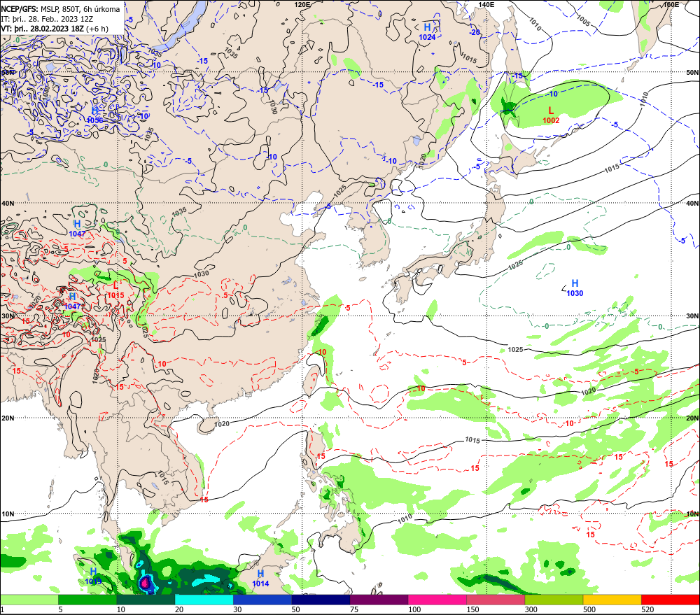This screenshot has width=700, height=615.
Task: Click the H 1030 high over the Pacific
Action: coord(575,288)
